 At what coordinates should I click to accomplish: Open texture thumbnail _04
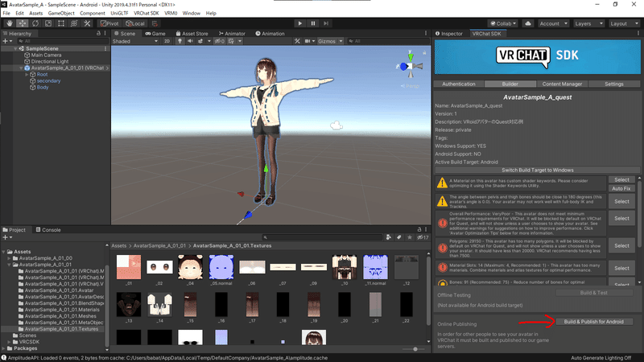(190, 267)
